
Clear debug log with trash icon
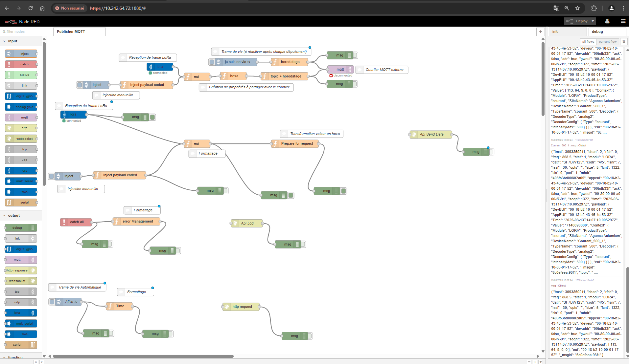coord(624,42)
